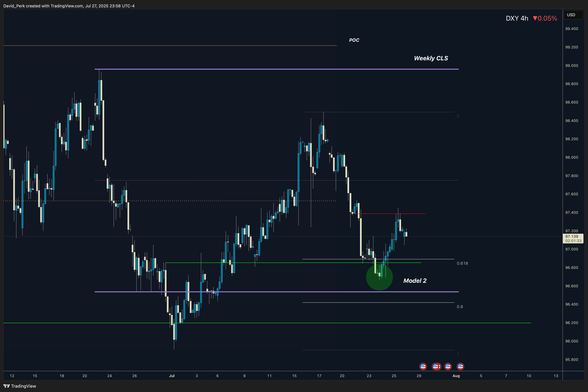Click the green circle highlight near Model 2
Screen dimensions: 588x392
tap(379, 277)
